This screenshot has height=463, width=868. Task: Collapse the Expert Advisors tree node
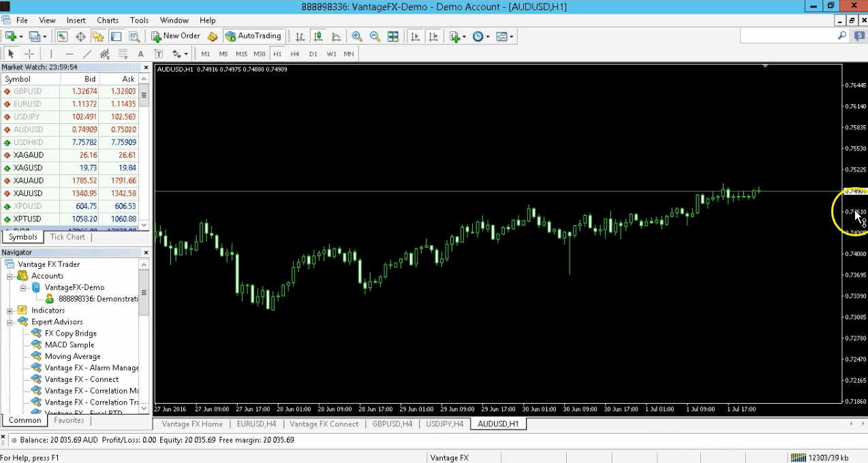pyautogui.click(x=11, y=322)
